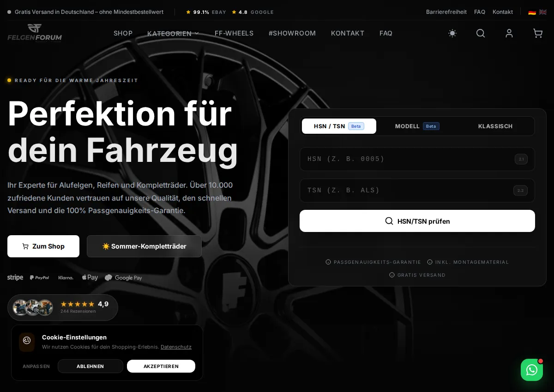Select the MODELL tab

click(x=417, y=126)
